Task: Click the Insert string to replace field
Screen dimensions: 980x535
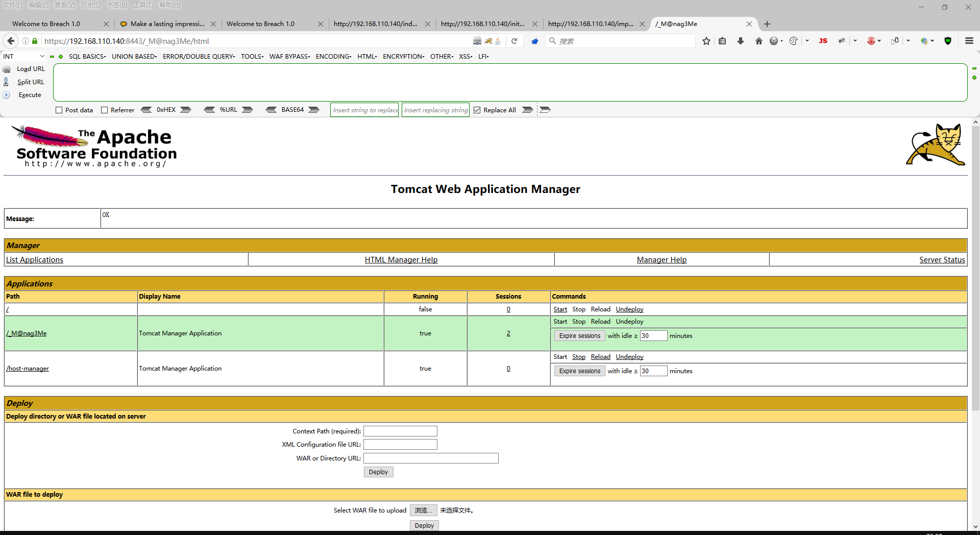Action: (364, 110)
